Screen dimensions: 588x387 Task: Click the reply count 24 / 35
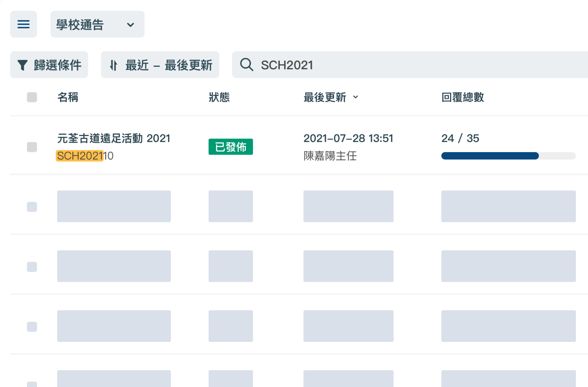[x=460, y=138]
